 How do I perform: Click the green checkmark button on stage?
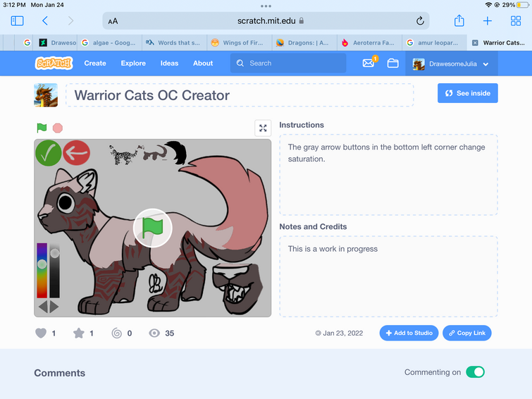tap(49, 153)
